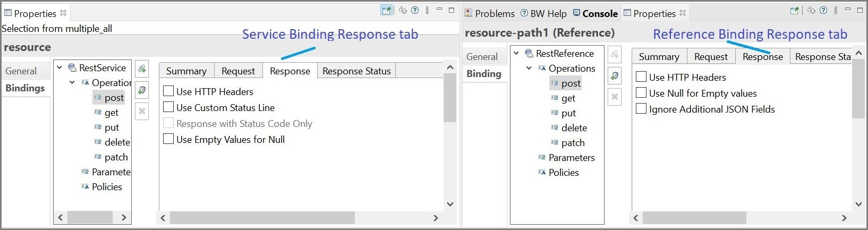868x230 pixels.
Task: Click link icon in left Properties toolbar
Action: point(403,10)
